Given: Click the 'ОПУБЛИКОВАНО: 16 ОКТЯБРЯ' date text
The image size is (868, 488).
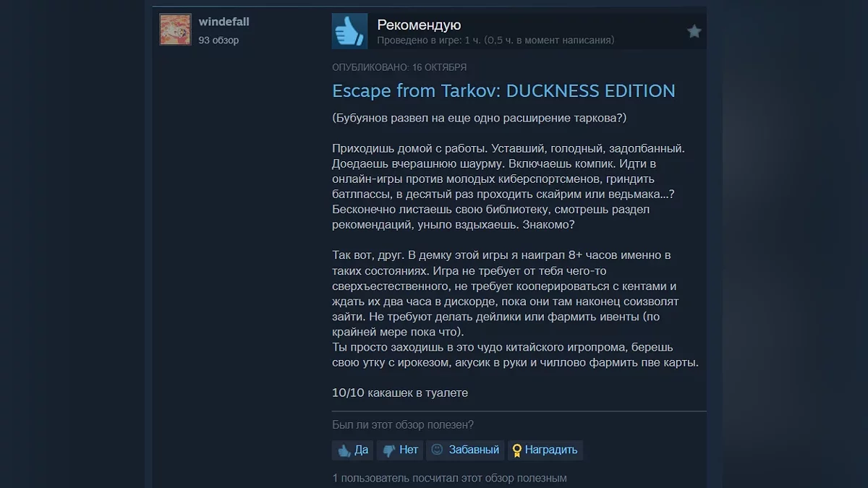Looking at the screenshot, I should point(399,67).
